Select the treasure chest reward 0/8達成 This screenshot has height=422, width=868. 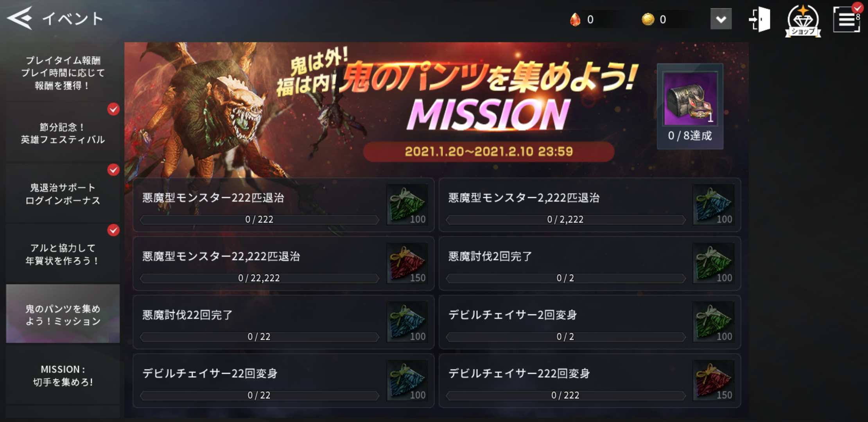690,106
